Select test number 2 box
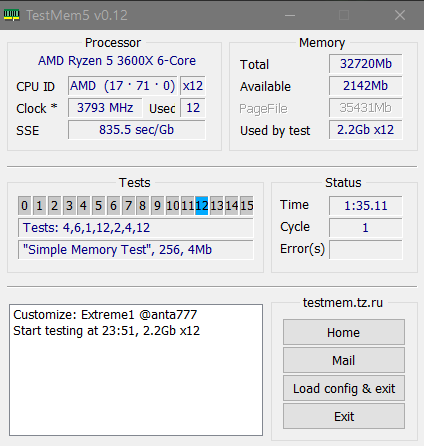Image resolution: width=424 pixels, height=446 pixels. (54, 206)
